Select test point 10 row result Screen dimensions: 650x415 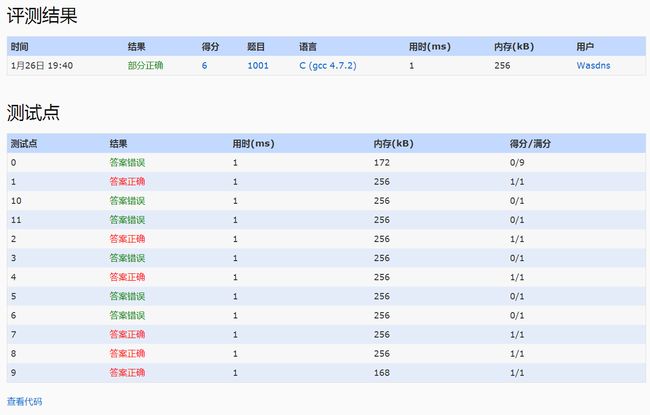pos(127,201)
